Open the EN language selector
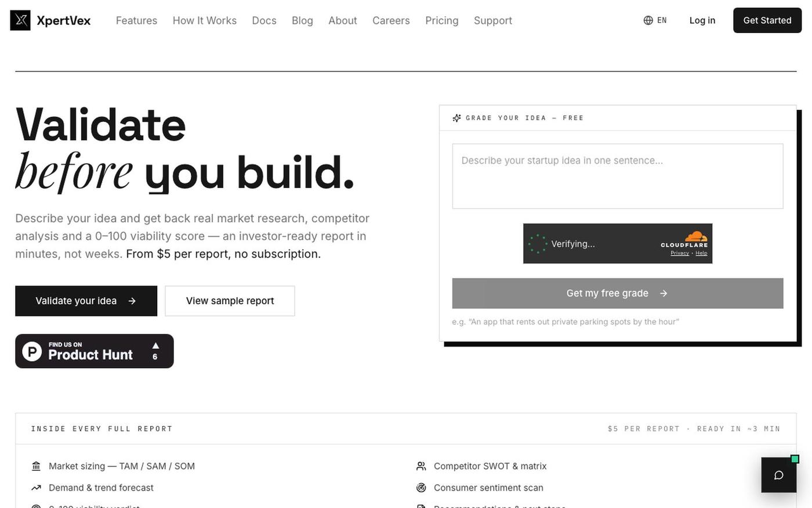 tap(655, 20)
